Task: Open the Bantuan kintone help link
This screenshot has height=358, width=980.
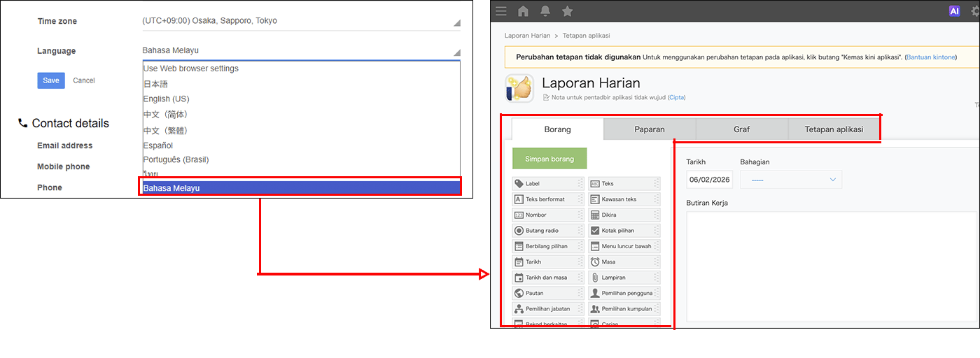Action: (930, 57)
